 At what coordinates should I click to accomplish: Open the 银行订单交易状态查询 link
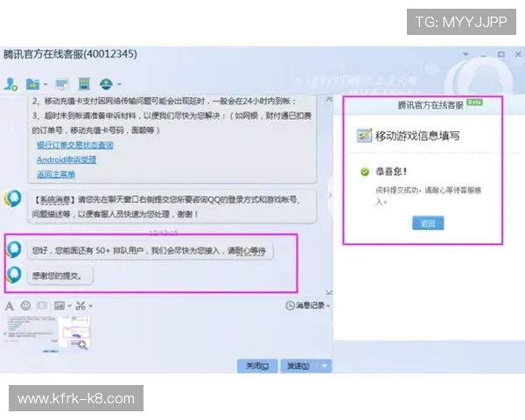pos(75,145)
